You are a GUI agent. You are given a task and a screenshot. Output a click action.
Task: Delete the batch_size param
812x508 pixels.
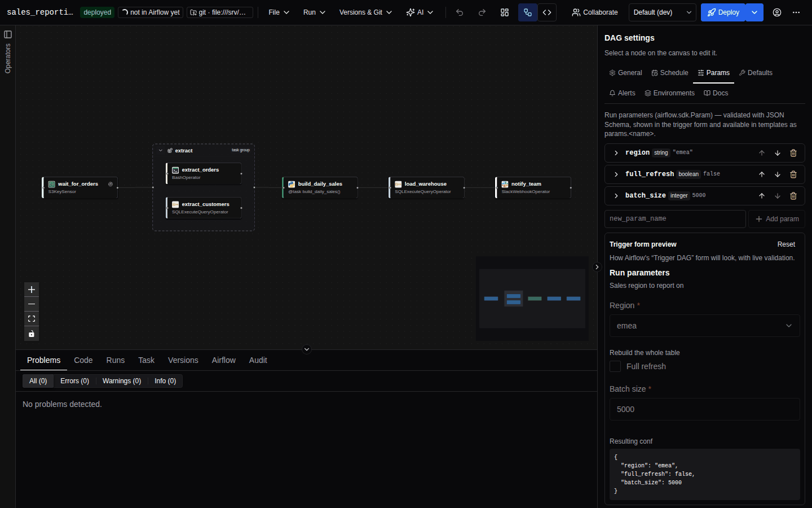[793, 196]
